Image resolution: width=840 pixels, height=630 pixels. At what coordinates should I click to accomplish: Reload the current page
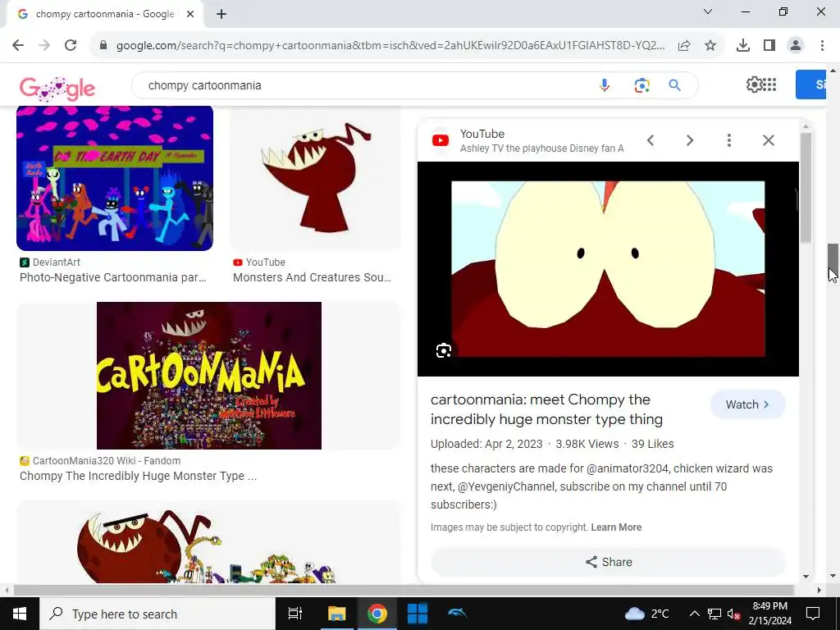[71, 46]
